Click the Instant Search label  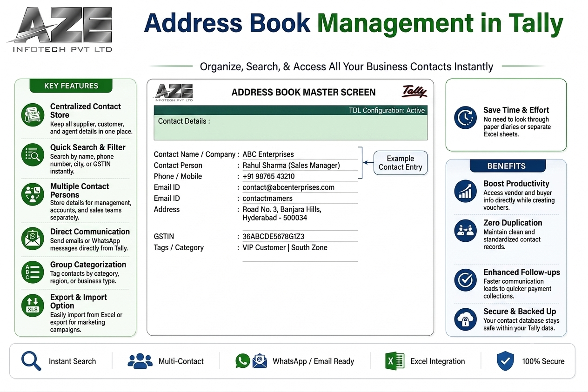(72, 361)
